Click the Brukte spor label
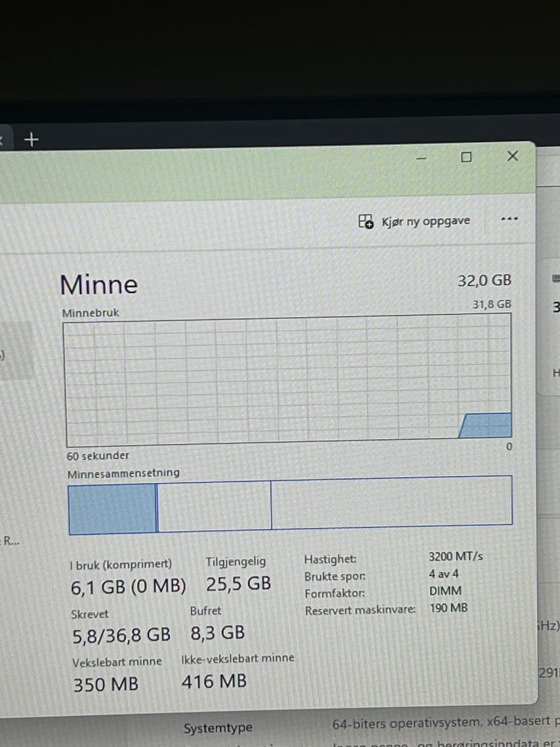The image size is (560, 747). point(335,577)
